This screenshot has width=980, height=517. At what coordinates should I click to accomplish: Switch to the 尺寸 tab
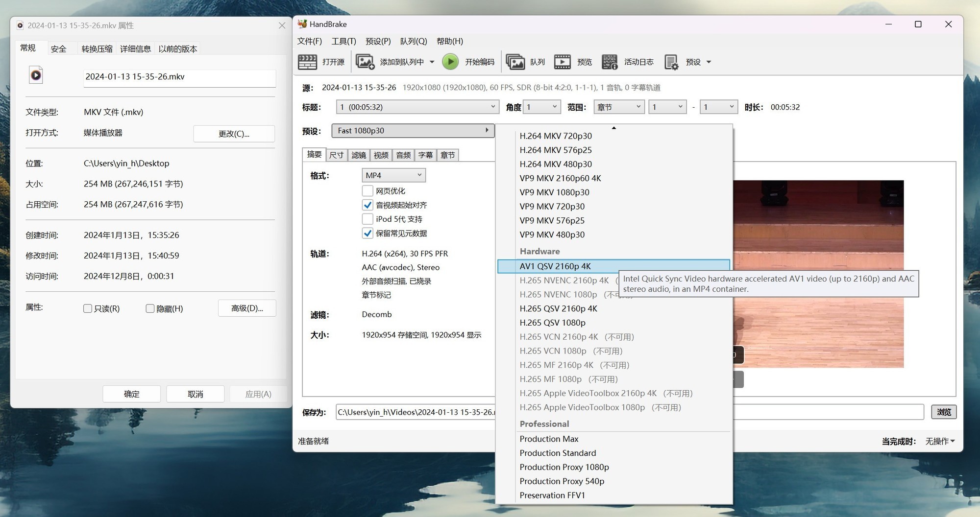coord(336,155)
